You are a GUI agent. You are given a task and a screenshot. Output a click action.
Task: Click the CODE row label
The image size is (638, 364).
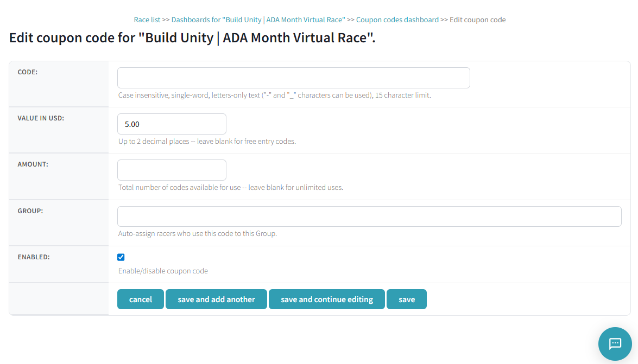(27, 72)
